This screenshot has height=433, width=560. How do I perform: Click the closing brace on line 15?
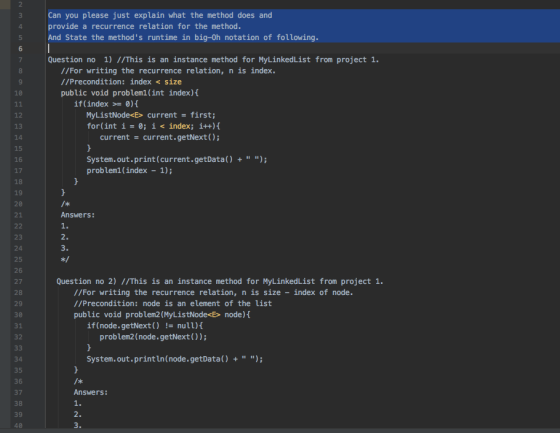pos(89,148)
